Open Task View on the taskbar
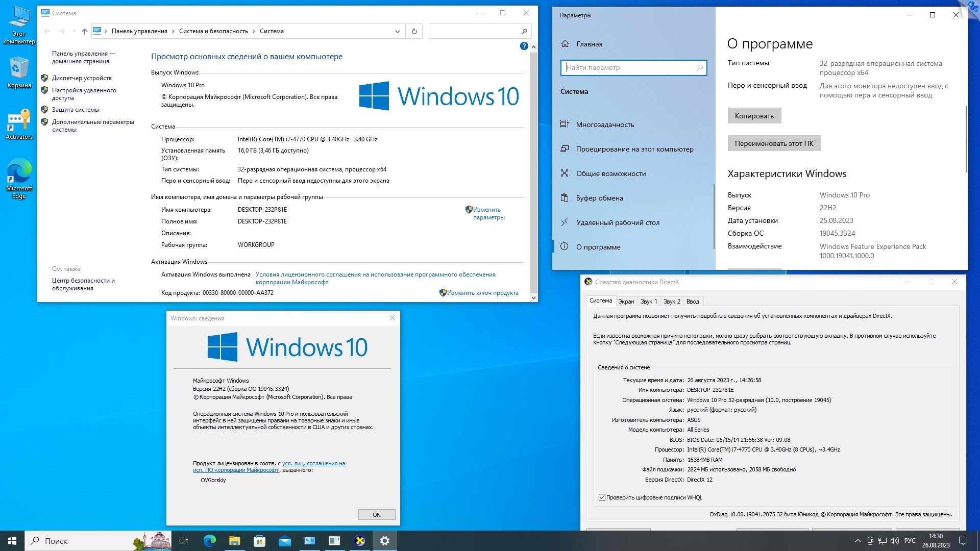Viewport: 980px width, 551px height. click(x=184, y=541)
